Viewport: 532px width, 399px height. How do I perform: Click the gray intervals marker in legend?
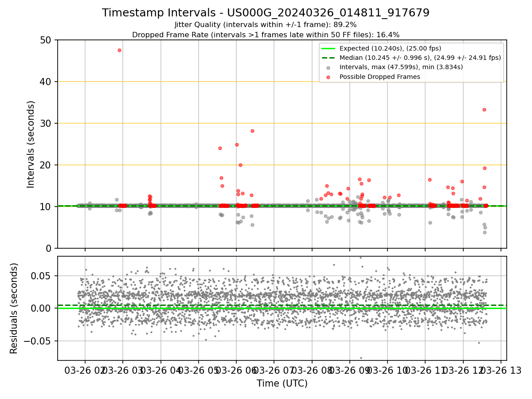(x=329, y=68)
